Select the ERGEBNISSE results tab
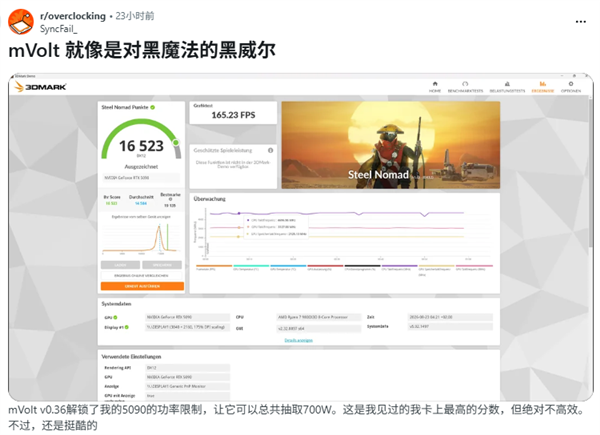The width and height of the screenshot is (600, 435). tap(543, 87)
